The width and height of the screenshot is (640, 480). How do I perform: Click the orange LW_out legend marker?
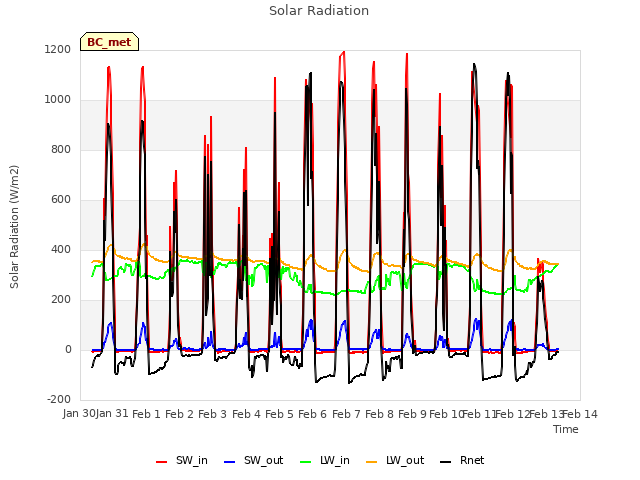pyautogui.click(x=372, y=462)
